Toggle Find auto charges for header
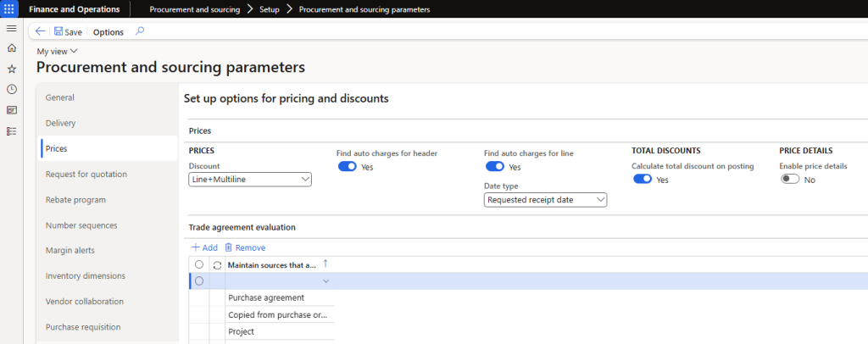This screenshot has height=344, width=868. 348,167
